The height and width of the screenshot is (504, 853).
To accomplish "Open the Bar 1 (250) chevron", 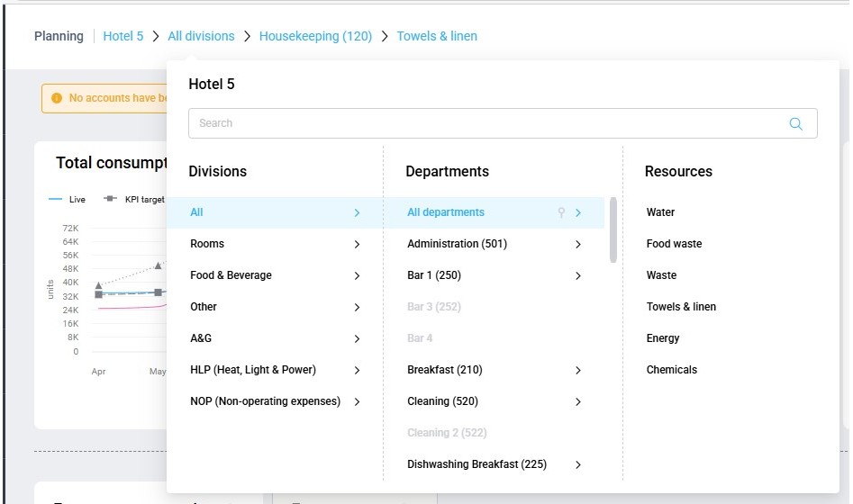I will (x=577, y=275).
